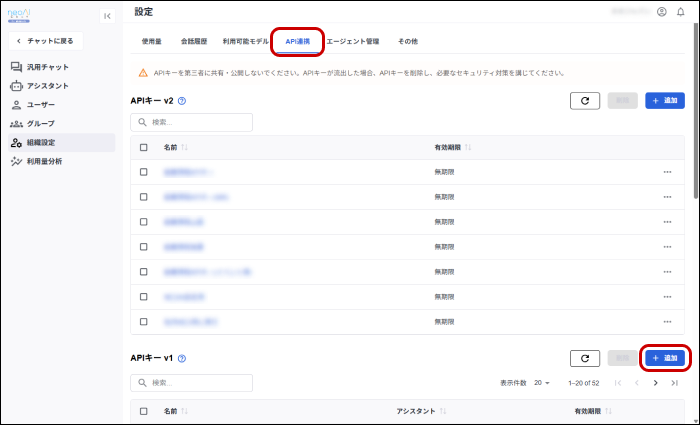This screenshot has height=425, width=700.
Task: Select all APIキー v1 rows via header checkbox
Action: tap(143, 411)
